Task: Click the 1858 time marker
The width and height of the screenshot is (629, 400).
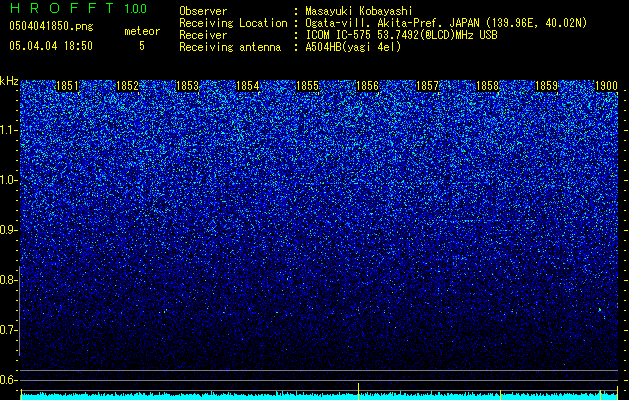Action: (x=487, y=86)
